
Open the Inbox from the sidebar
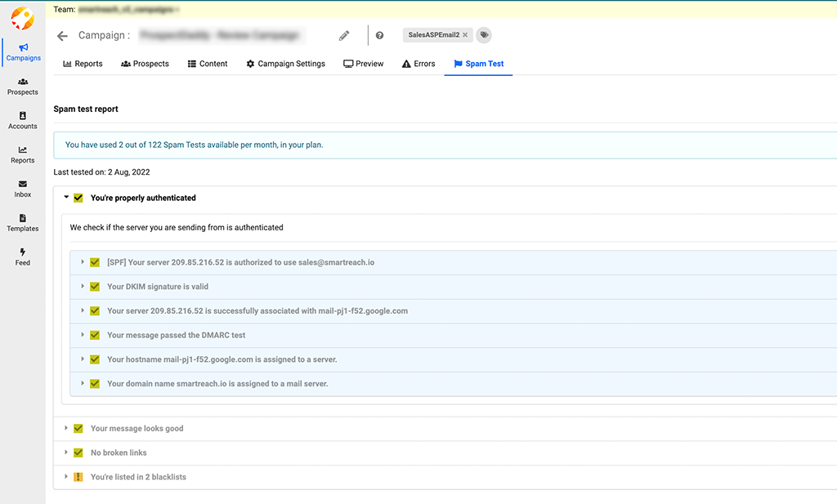[x=22, y=189]
